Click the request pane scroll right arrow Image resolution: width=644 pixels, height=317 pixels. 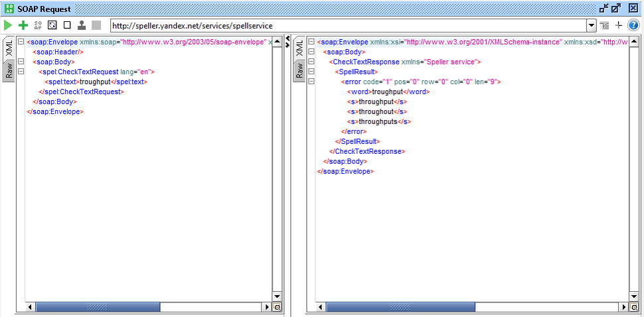pos(268,307)
